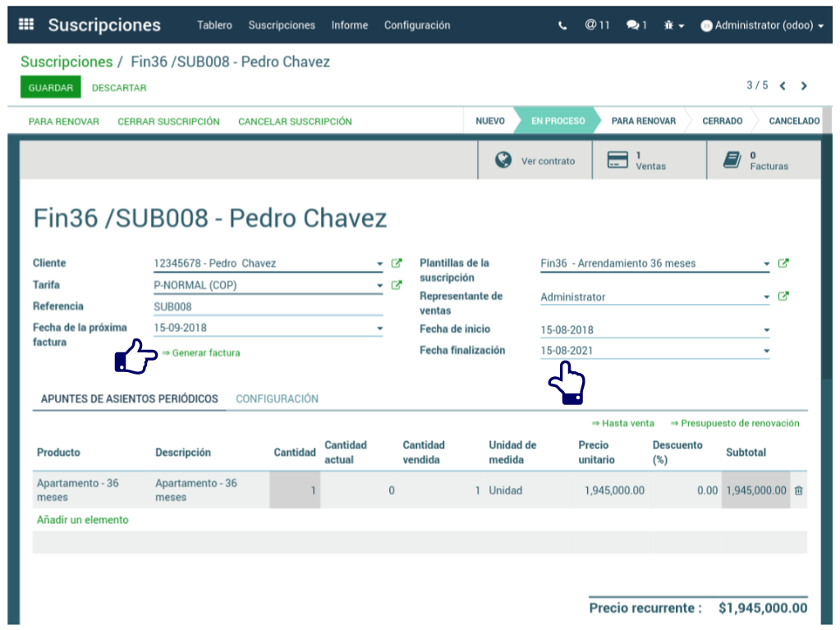Set status to Para Renovar stage
840x630 pixels.
pos(643,121)
